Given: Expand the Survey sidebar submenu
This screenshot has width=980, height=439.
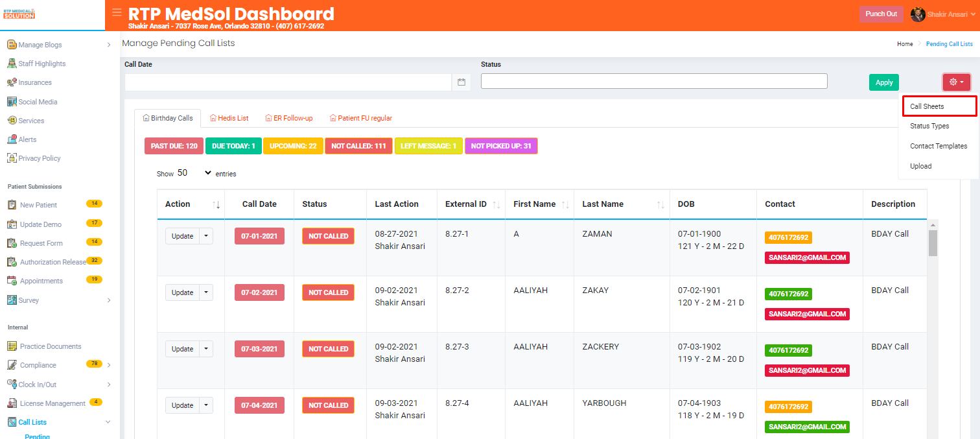Looking at the screenshot, I should [x=109, y=300].
